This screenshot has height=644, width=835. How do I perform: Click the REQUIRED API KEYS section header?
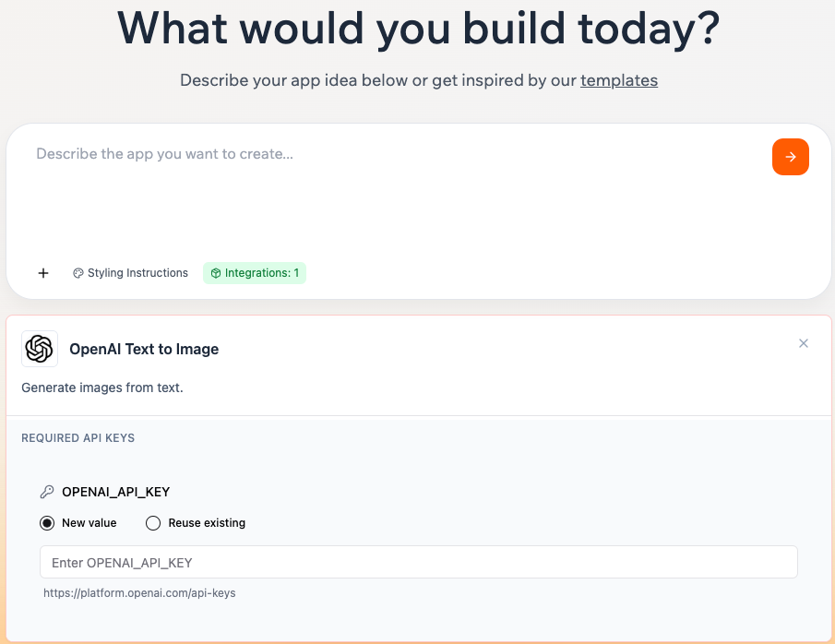click(78, 437)
